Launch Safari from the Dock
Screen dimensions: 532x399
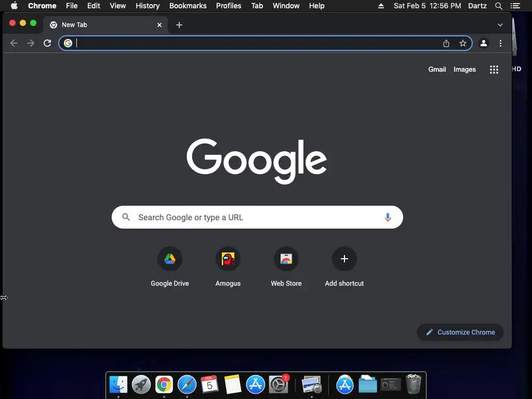(x=187, y=385)
